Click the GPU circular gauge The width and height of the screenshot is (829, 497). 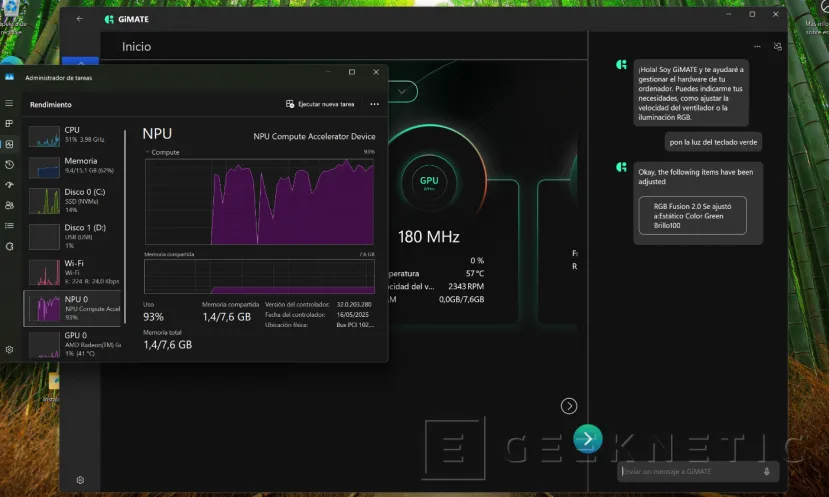(429, 181)
